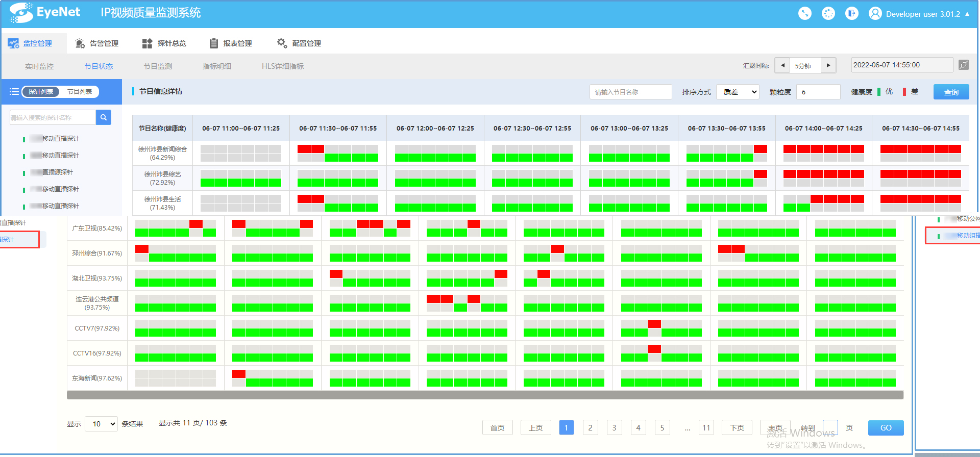Click the 湖北卫视(93.75%) row label
Image resolution: width=980 pixels, height=457 pixels.
(97, 278)
